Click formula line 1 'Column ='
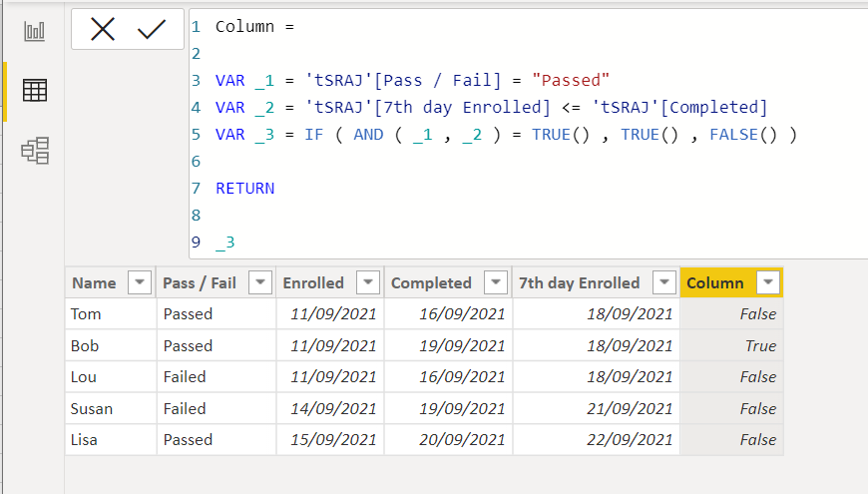868x494 pixels. point(254,27)
